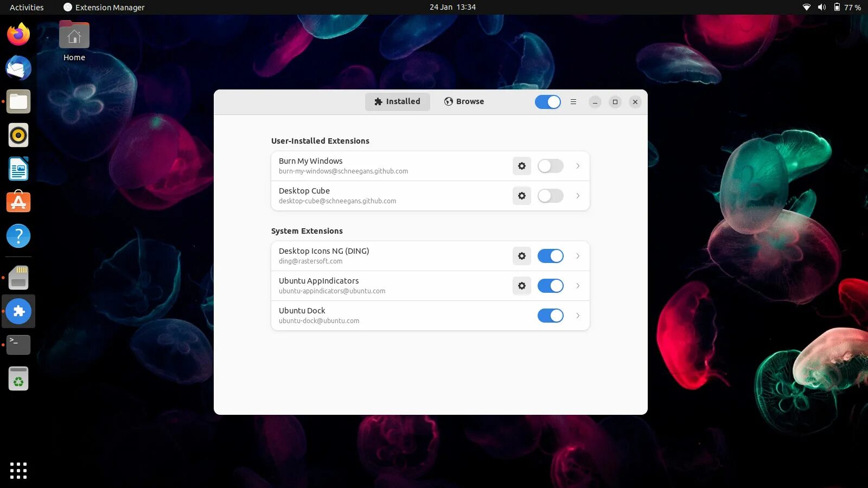This screenshot has height=488, width=868.
Task: Click the Desktop Cube extension name
Action: coord(304,191)
